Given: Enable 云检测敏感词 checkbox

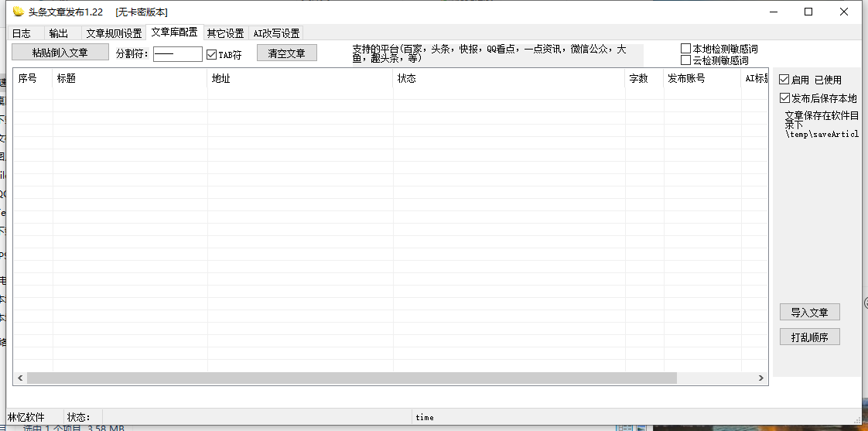Looking at the screenshot, I should 685,60.
